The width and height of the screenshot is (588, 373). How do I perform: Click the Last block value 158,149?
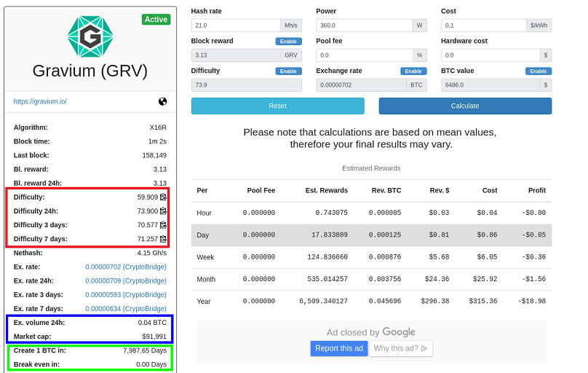coord(154,155)
